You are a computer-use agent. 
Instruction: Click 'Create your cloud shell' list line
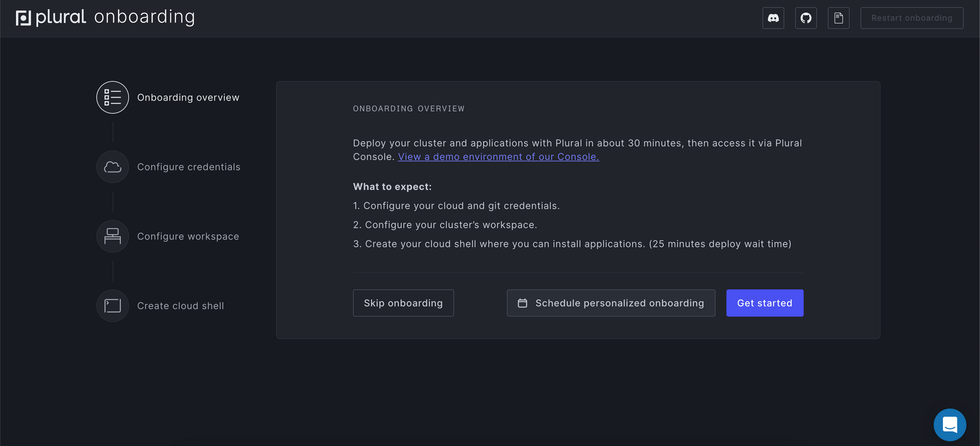(x=572, y=244)
